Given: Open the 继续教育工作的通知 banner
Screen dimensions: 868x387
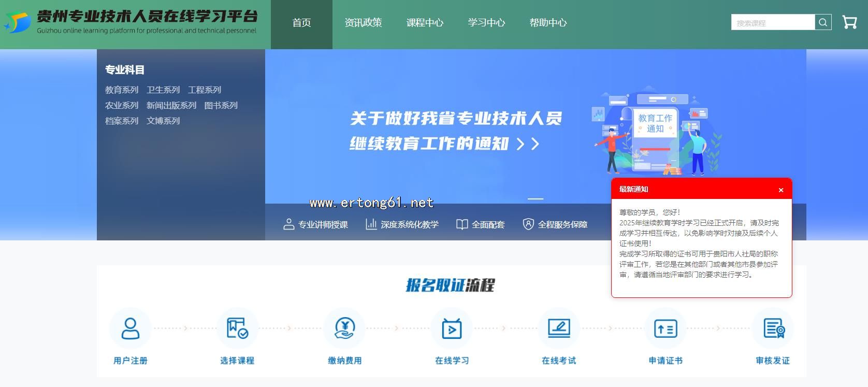Looking at the screenshot, I should tap(456, 131).
